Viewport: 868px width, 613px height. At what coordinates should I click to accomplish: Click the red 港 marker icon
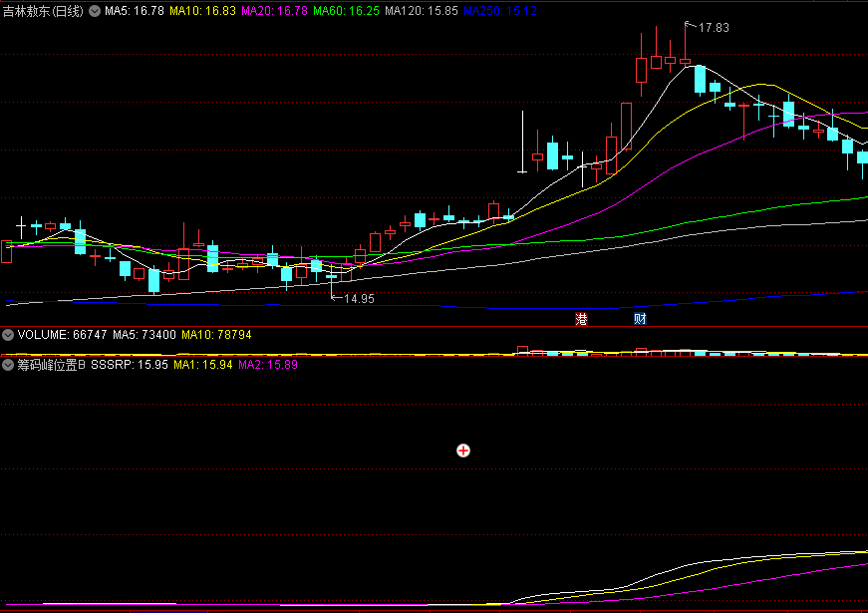[x=581, y=319]
